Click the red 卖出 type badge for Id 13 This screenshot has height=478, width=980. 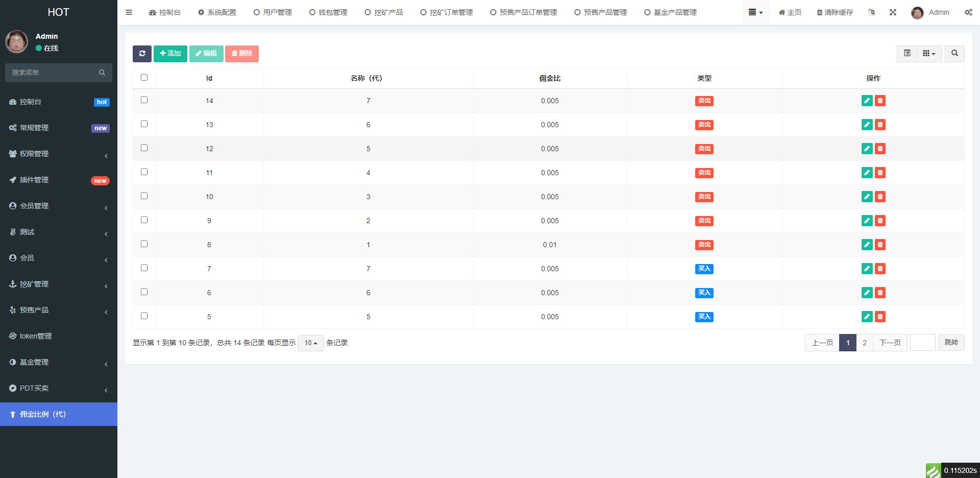point(704,125)
